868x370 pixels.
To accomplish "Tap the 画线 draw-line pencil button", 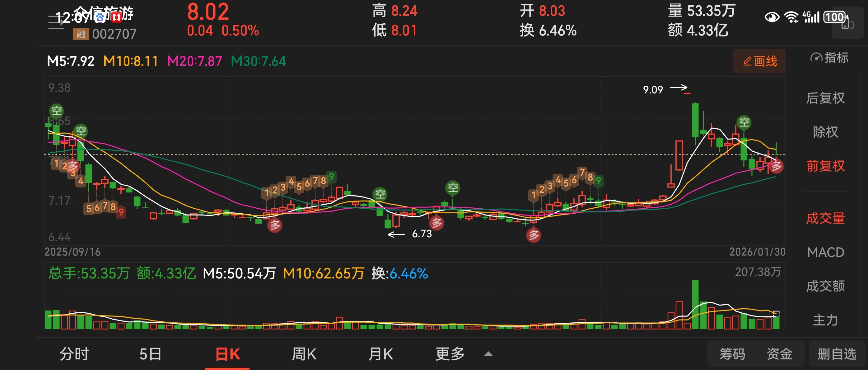I will click(x=759, y=61).
